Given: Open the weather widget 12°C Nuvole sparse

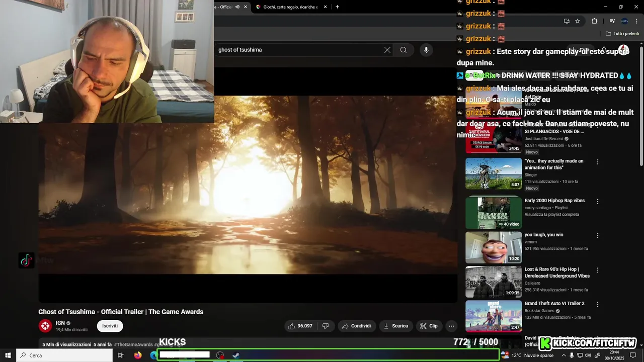Looking at the screenshot, I should click(527, 355).
